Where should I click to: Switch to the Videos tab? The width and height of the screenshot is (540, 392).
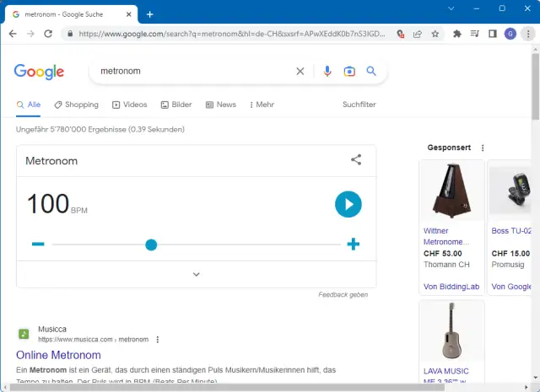(130, 105)
